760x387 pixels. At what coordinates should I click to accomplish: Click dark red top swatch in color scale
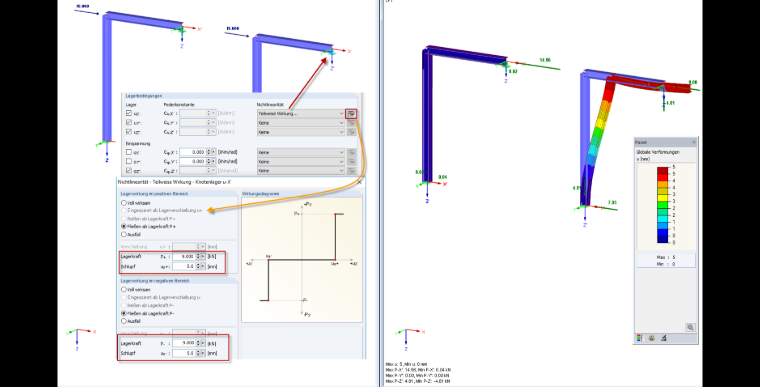click(663, 170)
